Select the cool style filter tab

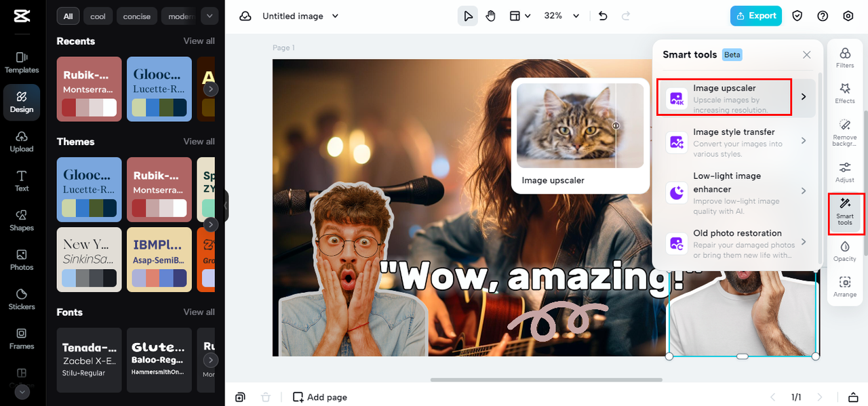[x=98, y=16]
